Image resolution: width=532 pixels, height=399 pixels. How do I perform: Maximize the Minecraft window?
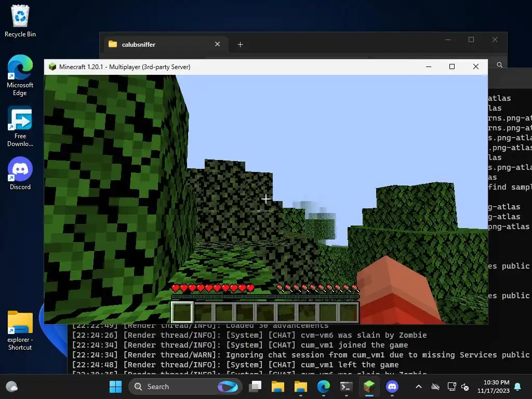pos(452,67)
